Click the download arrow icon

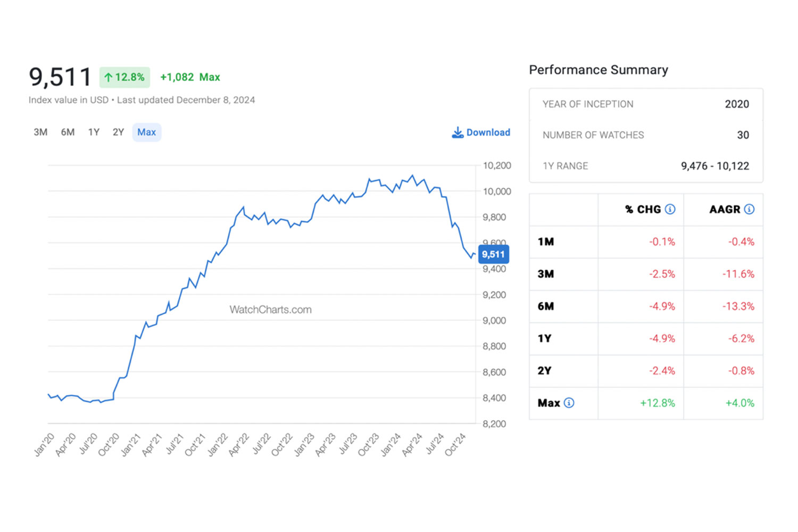tap(458, 132)
